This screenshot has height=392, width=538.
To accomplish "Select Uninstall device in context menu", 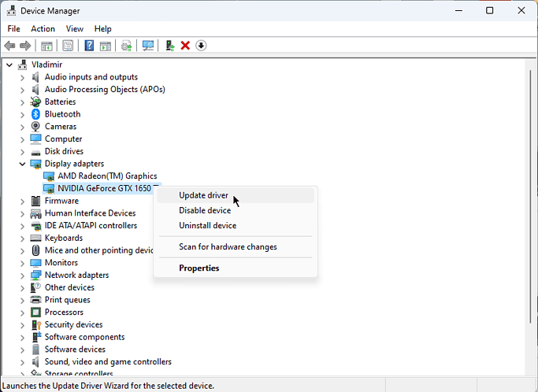I will point(207,226).
